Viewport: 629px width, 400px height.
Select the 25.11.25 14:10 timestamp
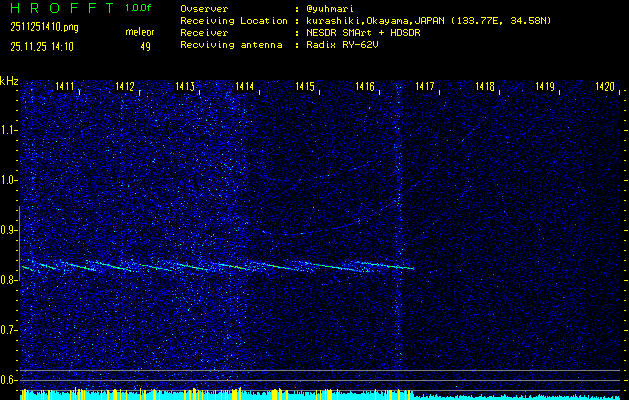(46, 46)
